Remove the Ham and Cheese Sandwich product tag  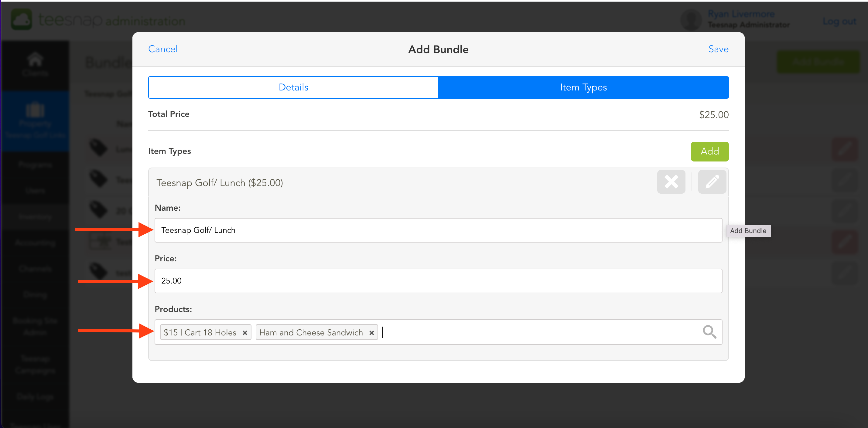[x=372, y=333]
